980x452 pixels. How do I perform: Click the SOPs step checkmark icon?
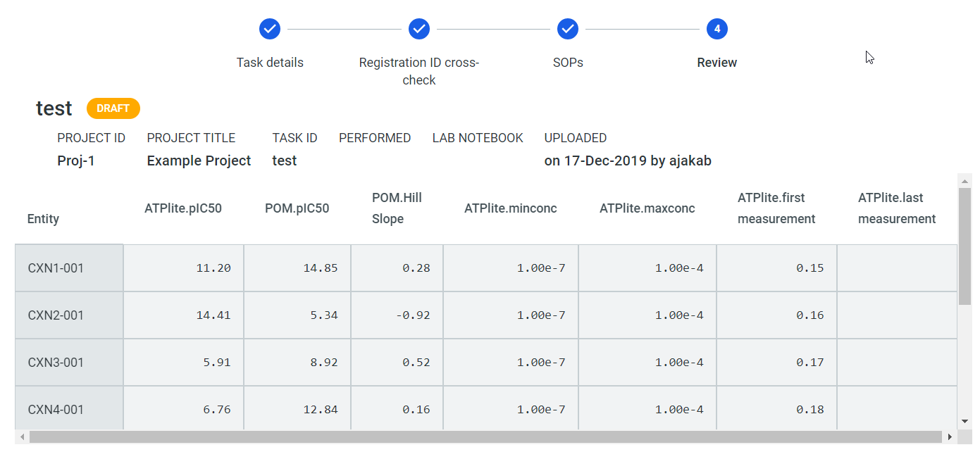pos(568,29)
